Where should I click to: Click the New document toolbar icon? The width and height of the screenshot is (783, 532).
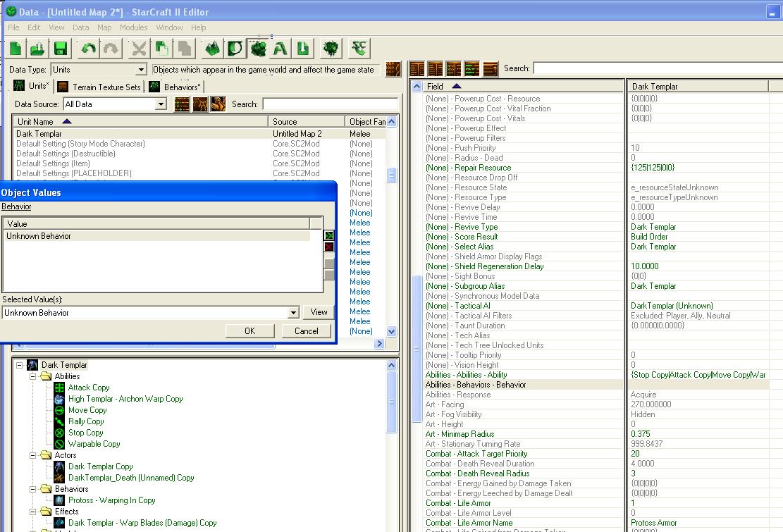[x=16, y=49]
